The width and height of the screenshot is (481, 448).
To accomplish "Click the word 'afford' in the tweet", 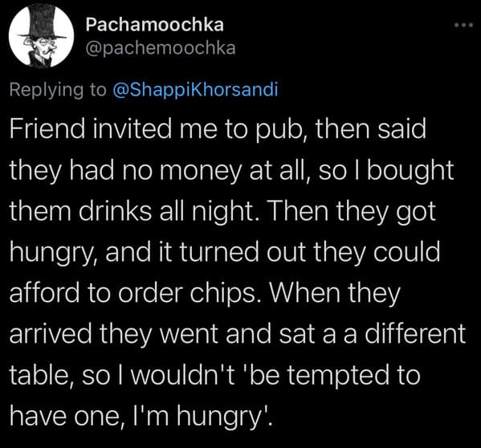I will click(x=44, y=293).
